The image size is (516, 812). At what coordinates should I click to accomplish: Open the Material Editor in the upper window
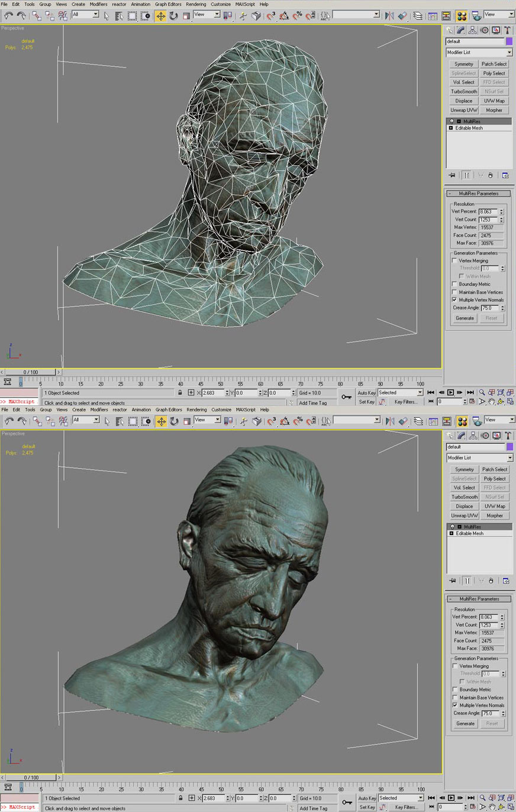pyautogui.click(x=462, y=16)
